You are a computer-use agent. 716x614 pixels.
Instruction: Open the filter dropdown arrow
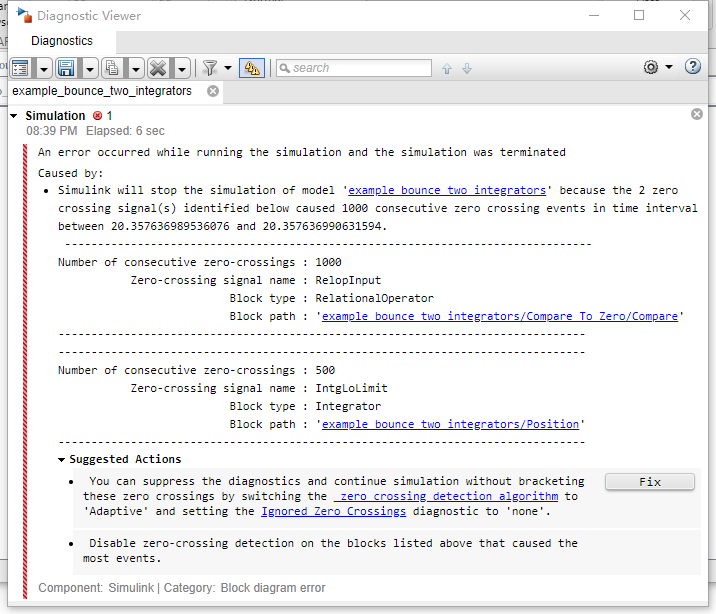coord(228,68)
